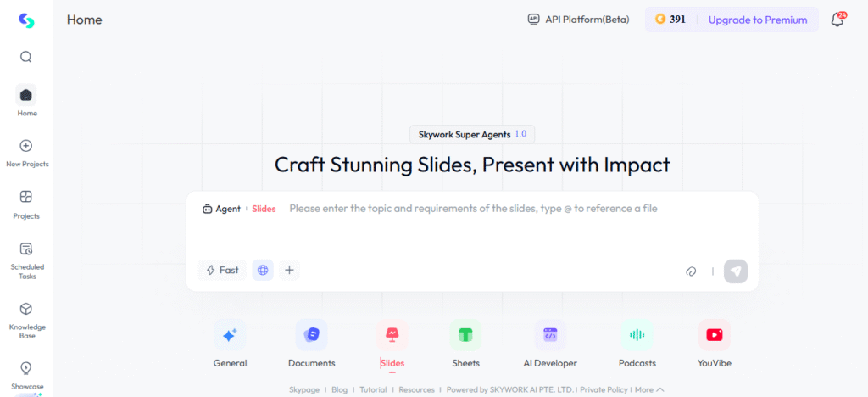Click Upgrade to Premium
Screen dimensions: 868x397
(757, 20)
